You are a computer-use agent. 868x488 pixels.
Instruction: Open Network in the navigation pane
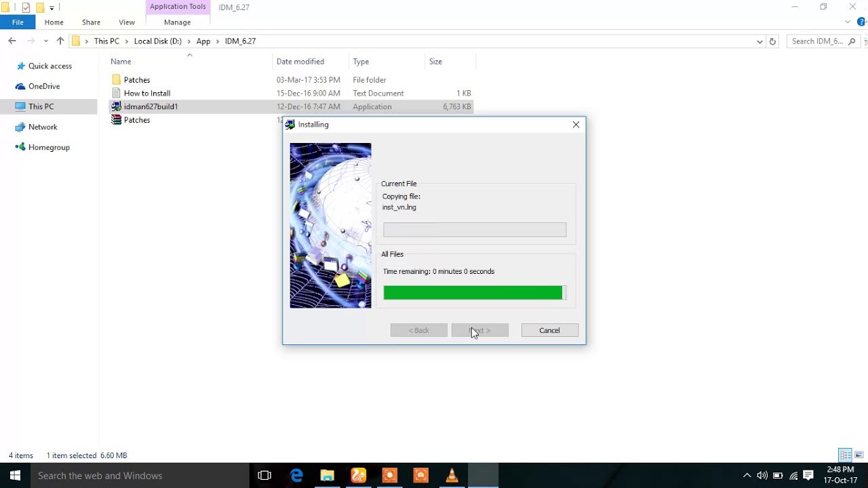tap(43, 127)
